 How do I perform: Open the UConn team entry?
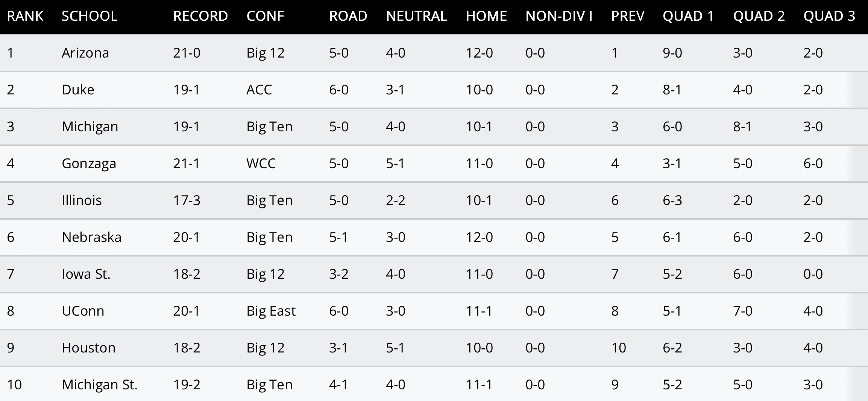83,311
